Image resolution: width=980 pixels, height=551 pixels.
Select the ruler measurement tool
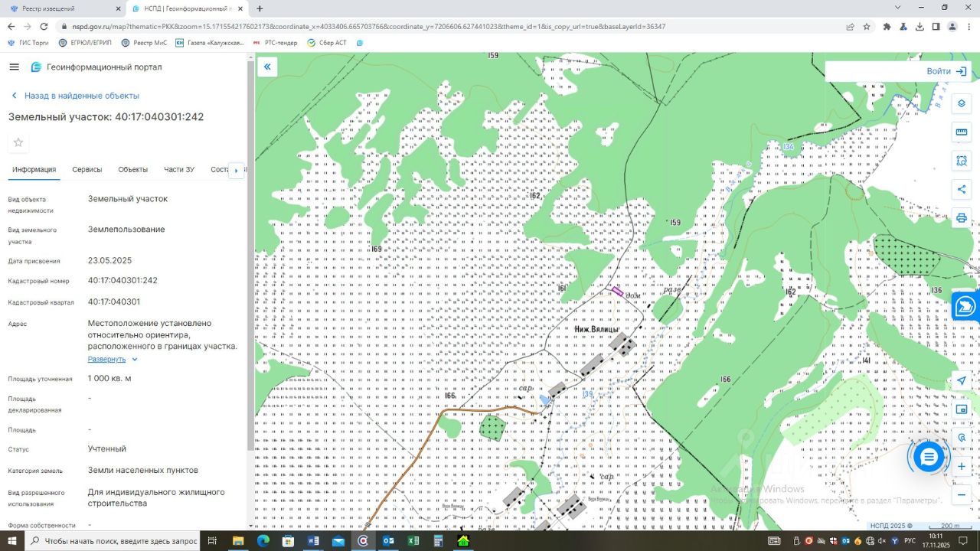click(962, 132)
